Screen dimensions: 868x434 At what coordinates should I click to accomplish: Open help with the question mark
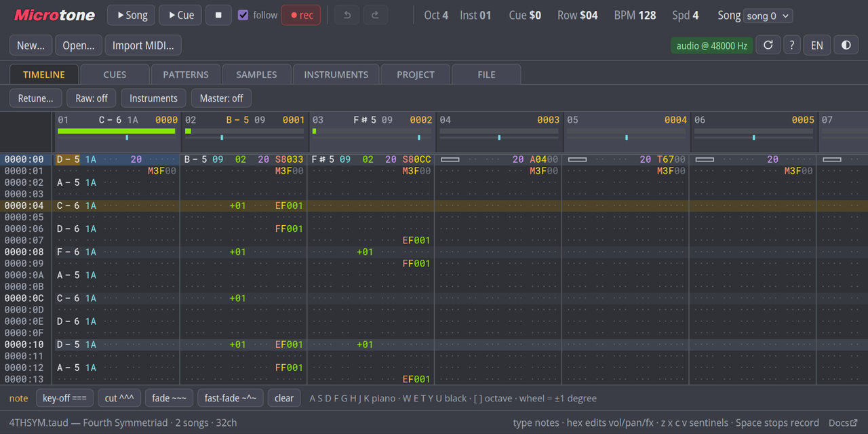[791, 45]
